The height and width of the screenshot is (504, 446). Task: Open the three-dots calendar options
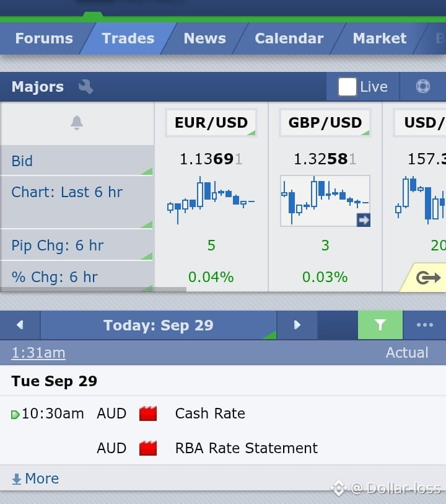(424, 325)
